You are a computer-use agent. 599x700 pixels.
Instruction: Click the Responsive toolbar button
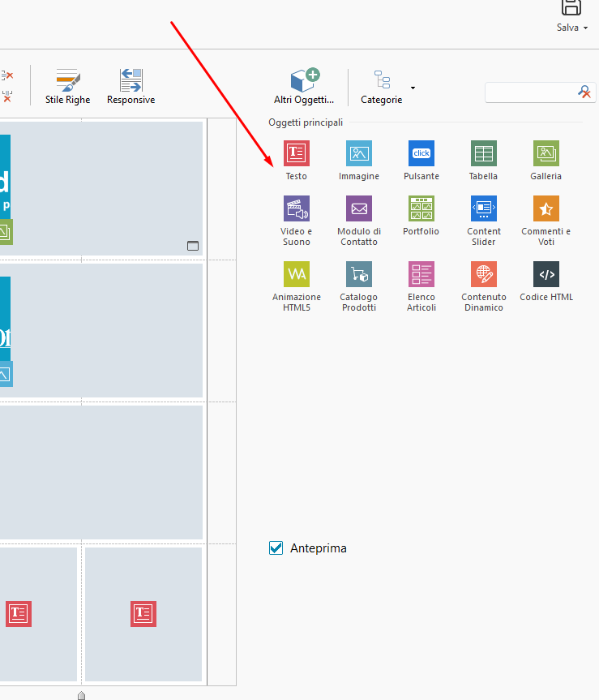coord(130,87)
